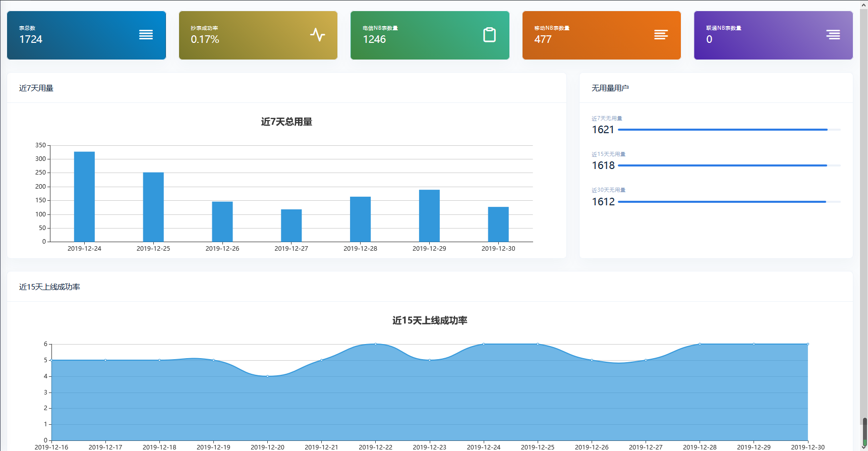
Task: Click the 2019-12-27 bar in 近7天总用量
Action: click(291, 225)
